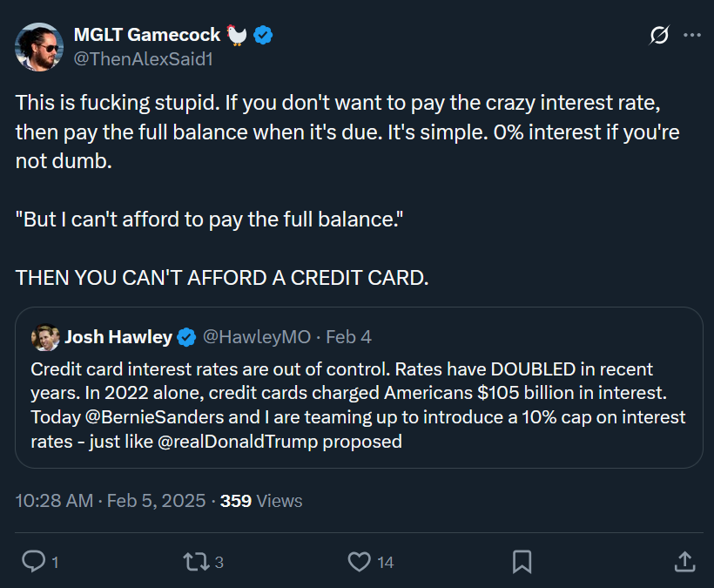The width and height of the screenshot is (714, 588).
Task: Repost this tweet using retweet icon
Action: [x=196, y=562]
